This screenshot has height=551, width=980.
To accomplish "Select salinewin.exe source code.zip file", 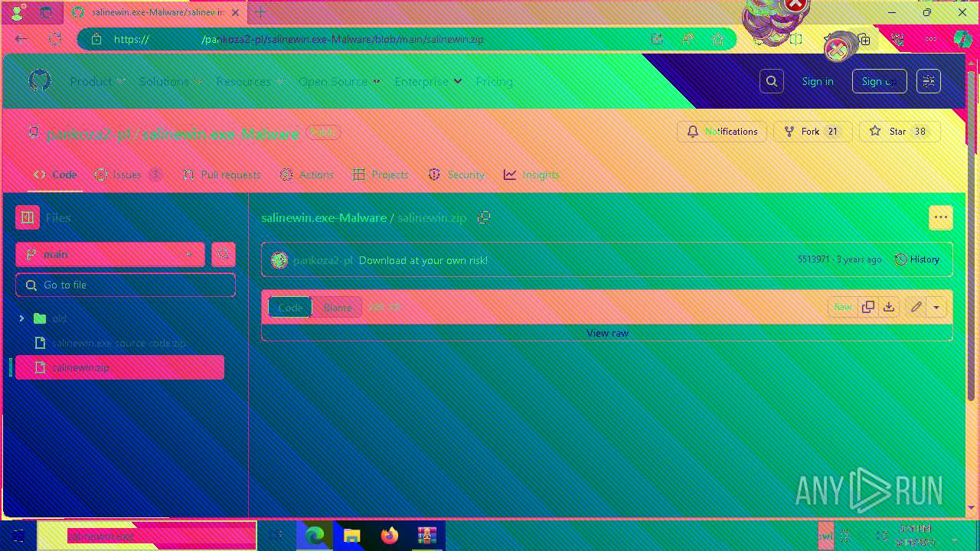I will (x=119, y=343).
